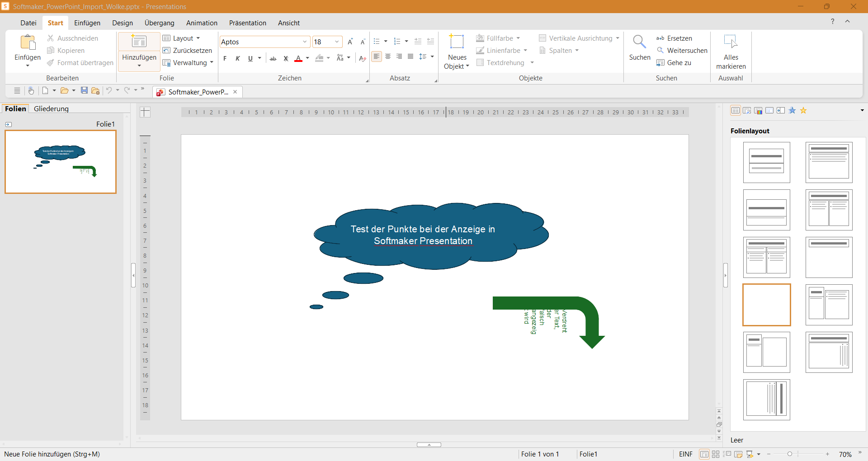
Task: Click the bulleted list icon
Action: [x=377, y=42]
